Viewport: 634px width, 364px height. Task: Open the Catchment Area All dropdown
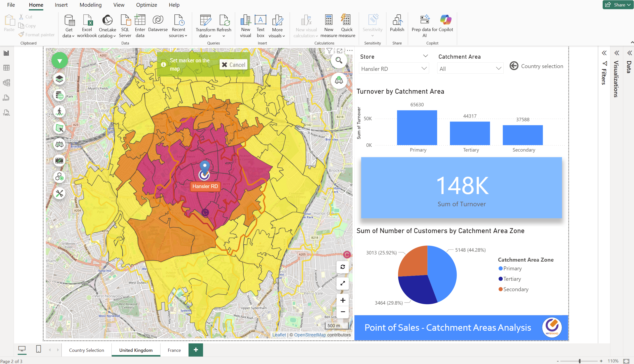(470, 69)
